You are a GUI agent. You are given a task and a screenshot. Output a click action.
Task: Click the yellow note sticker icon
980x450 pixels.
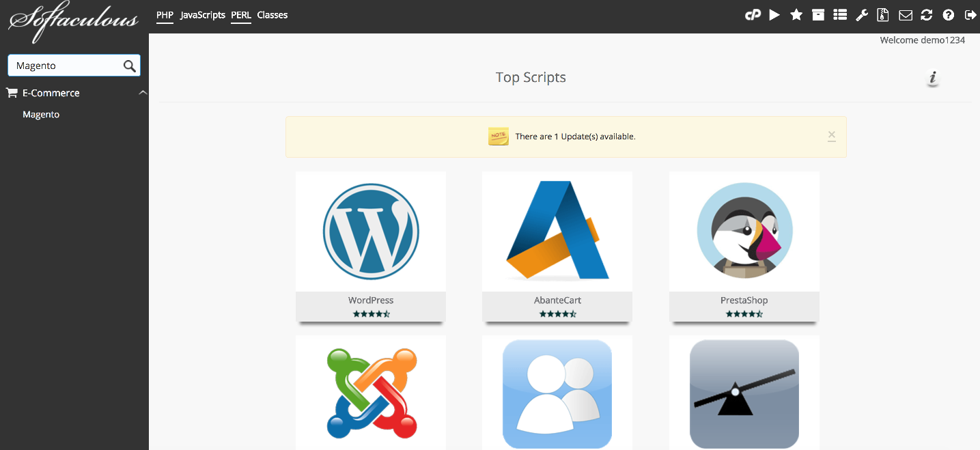[x=499, y=137]
